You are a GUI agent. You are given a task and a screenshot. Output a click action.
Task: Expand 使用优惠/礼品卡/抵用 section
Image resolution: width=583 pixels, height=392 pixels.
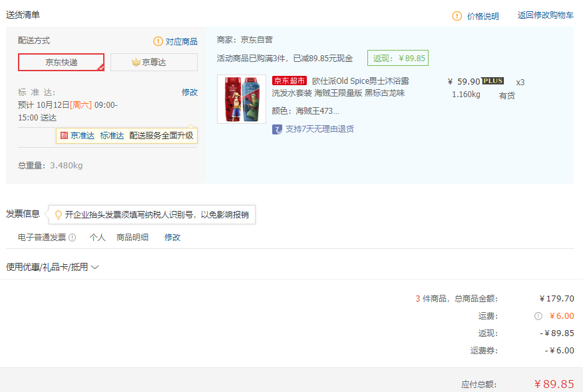tap(53, 267)
